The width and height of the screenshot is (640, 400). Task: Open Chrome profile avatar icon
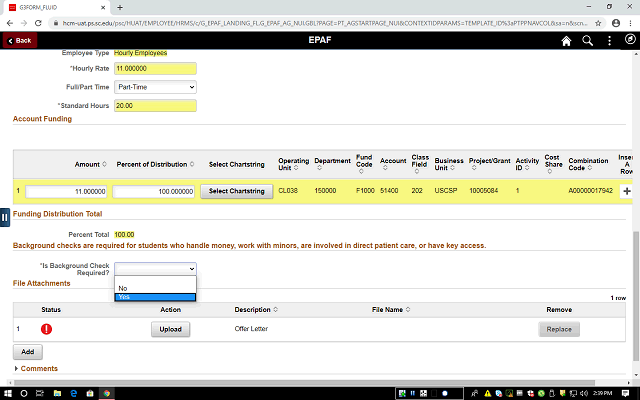click(x=616, y=23)
